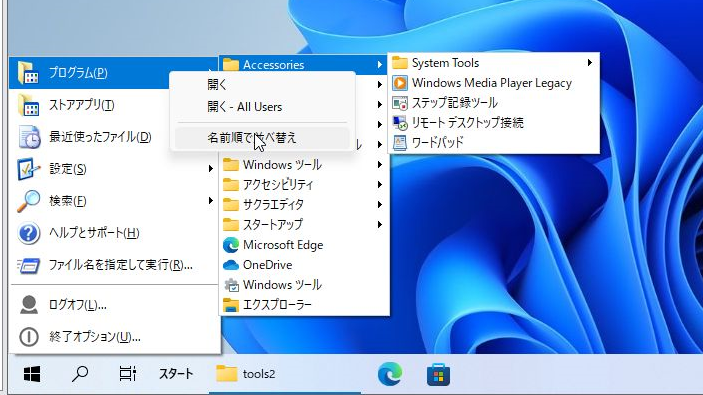Click the Shutdown options (終了オプション) power icon

point(29,337)
